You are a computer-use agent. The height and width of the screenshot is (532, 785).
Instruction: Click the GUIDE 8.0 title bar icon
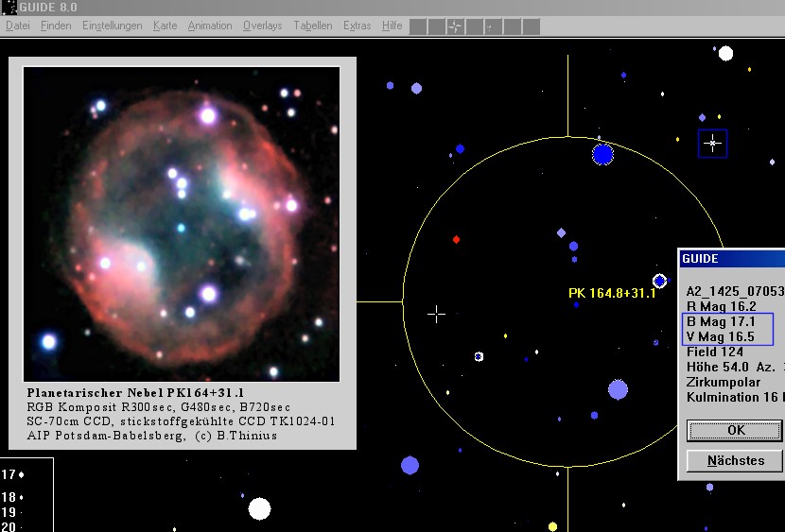[9, 6]
